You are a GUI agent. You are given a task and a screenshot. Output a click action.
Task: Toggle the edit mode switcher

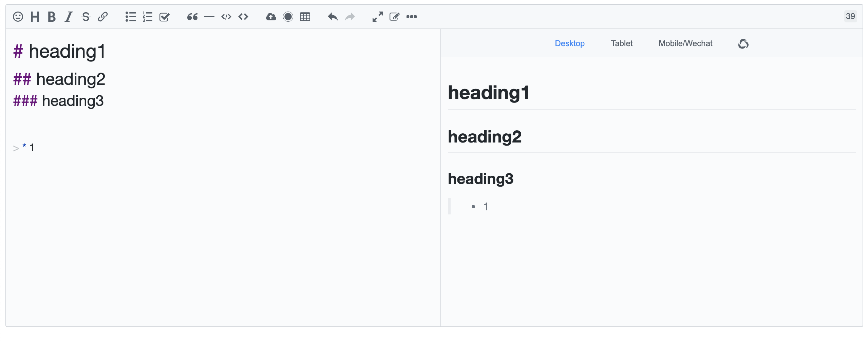click(394, 17)
